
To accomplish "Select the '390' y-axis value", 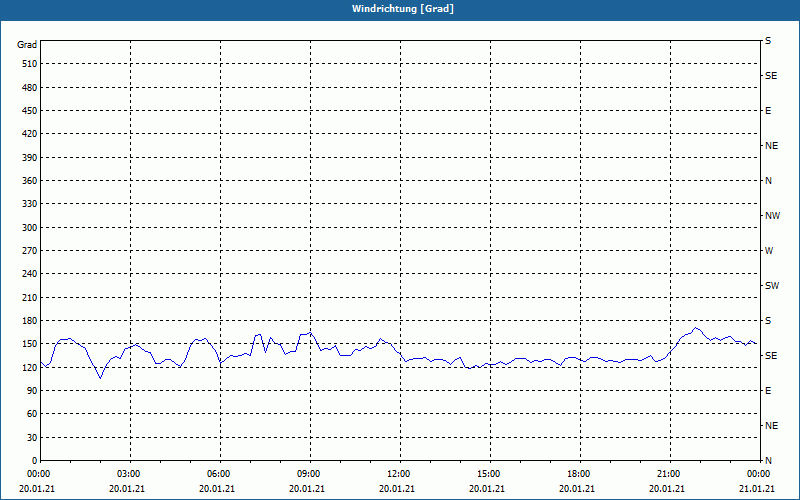I will [30, 158].
